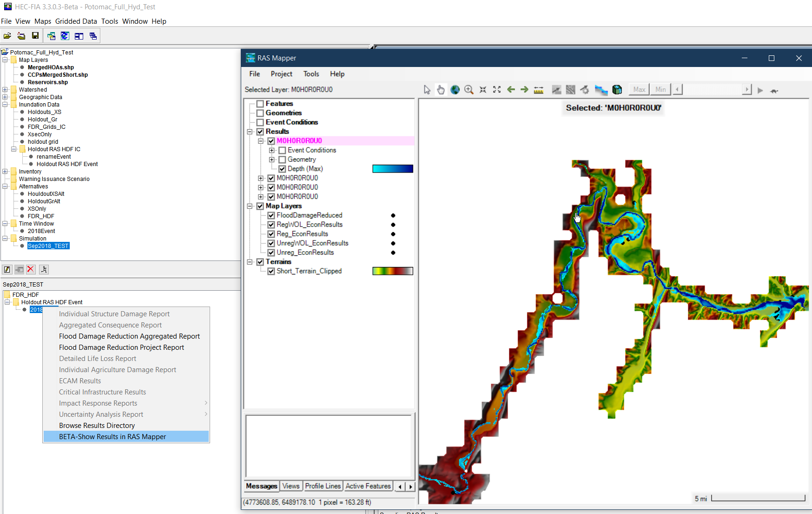Click the save floppy disk icon
This screenshot has width=812, height=514.
click(35, 36)
